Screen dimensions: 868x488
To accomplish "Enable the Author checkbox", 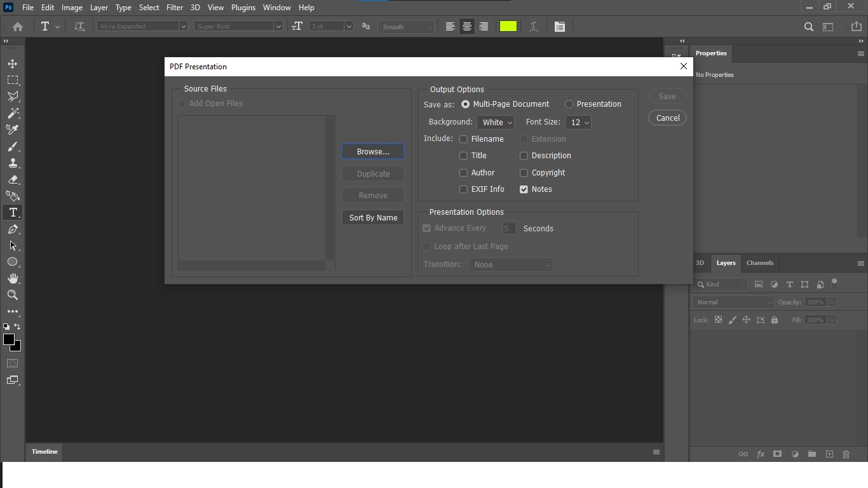I will point(463,173).
